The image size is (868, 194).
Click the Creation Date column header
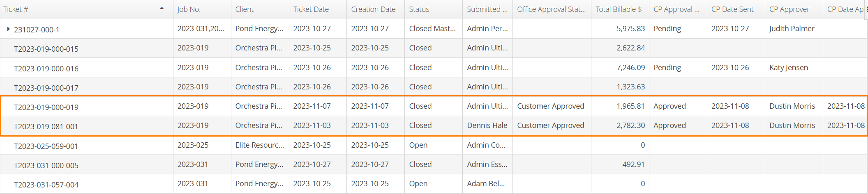coord(373,9)
